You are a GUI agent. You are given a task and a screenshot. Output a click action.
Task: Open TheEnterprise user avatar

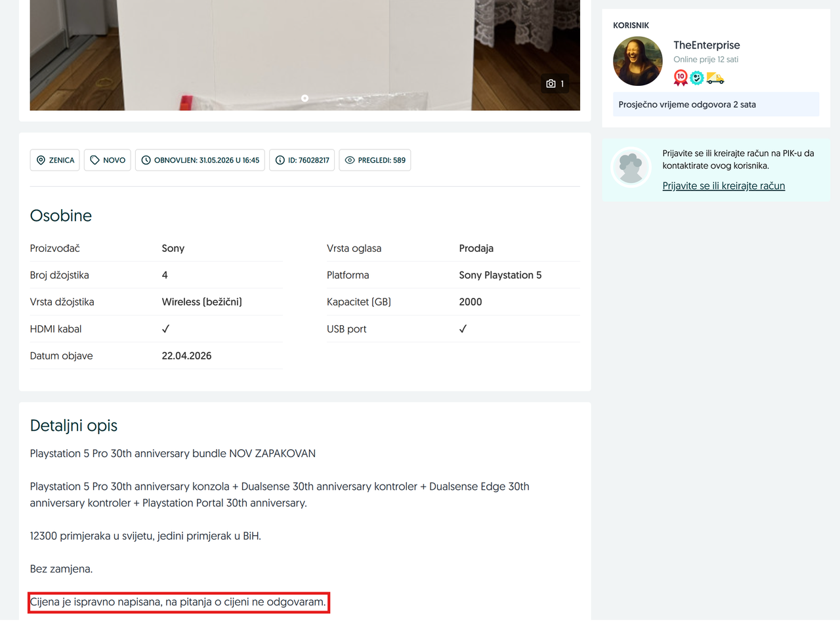coord(638,61)
